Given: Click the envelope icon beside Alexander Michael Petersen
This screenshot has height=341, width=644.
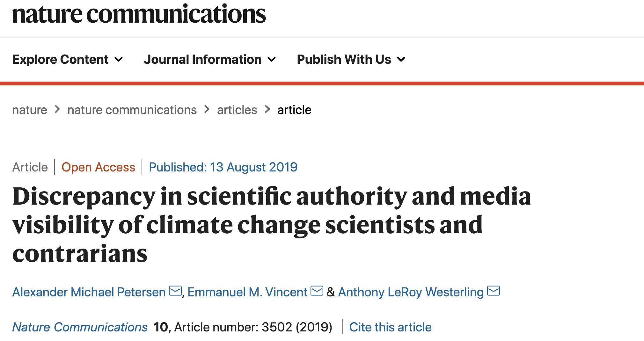Looking at the screenshot, I should [x=175, y=291].
